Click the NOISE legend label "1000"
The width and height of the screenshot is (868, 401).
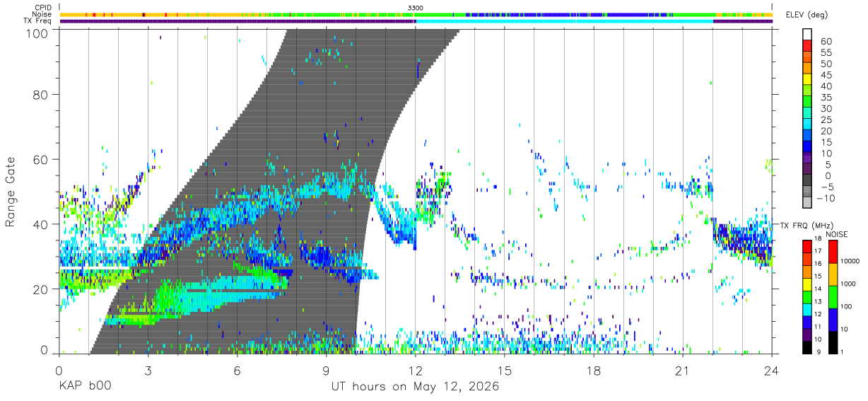click(848, 284)
